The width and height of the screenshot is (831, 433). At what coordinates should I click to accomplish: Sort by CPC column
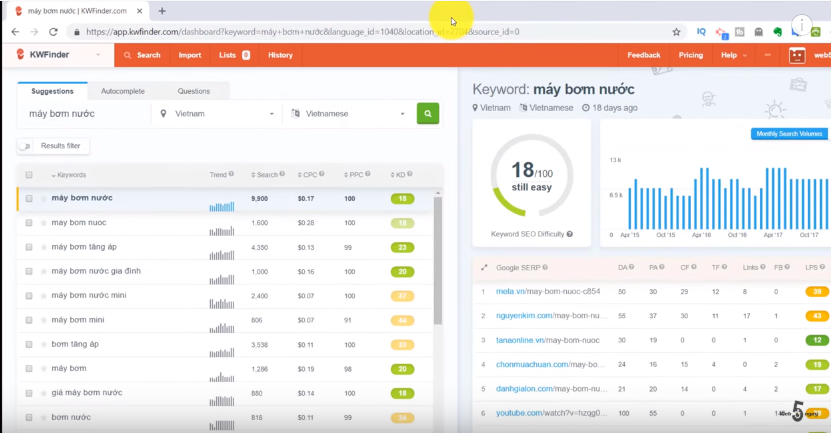307,174
